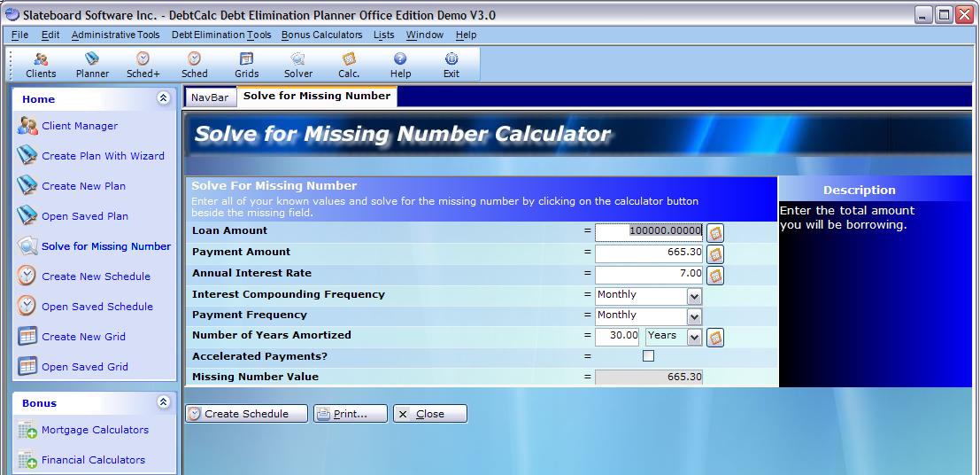980x475 pixels.
Task: Enable the Accelerated Payments checkbox
Action: [x=648, y=356]
